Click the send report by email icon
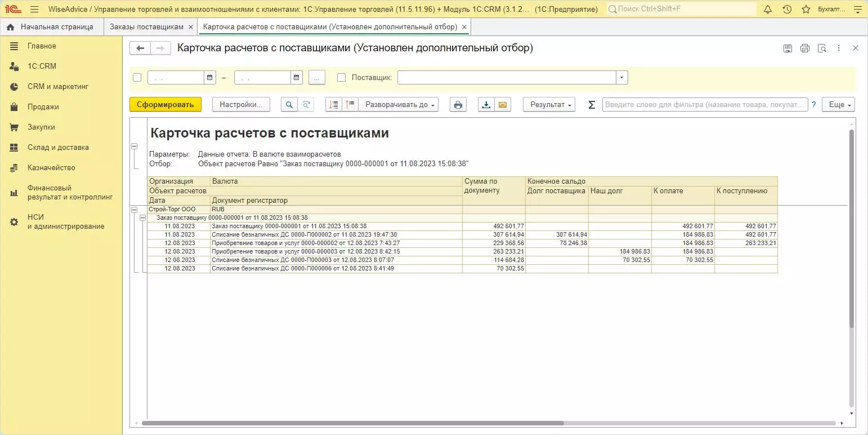The height and width of the screenshot is (435, 868). [x=503, y=105]
